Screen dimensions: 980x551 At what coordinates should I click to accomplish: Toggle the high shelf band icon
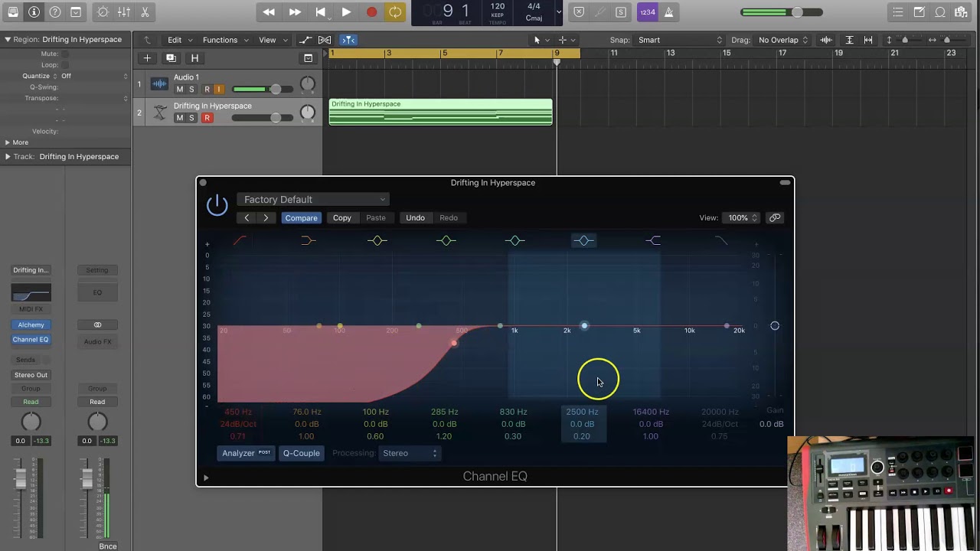click(653, 240)
